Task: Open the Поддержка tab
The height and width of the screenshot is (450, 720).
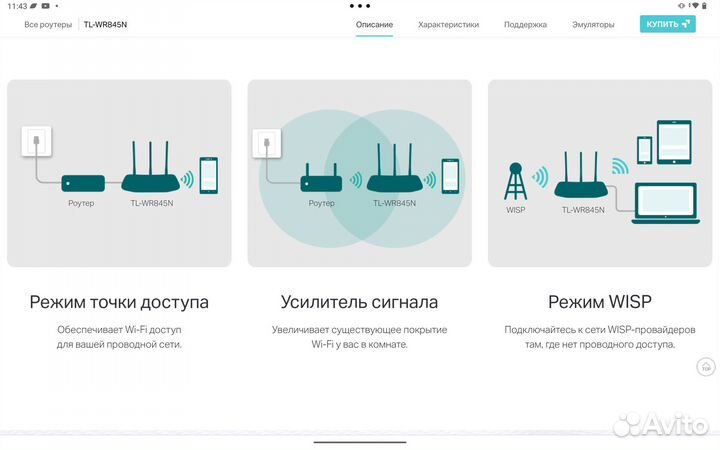Action: [525, 25]
